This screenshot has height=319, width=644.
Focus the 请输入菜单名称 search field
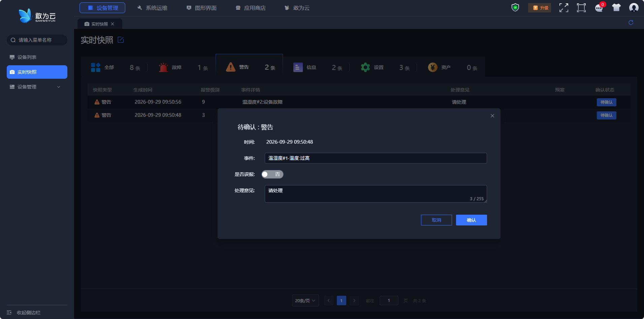pos(37,40)
